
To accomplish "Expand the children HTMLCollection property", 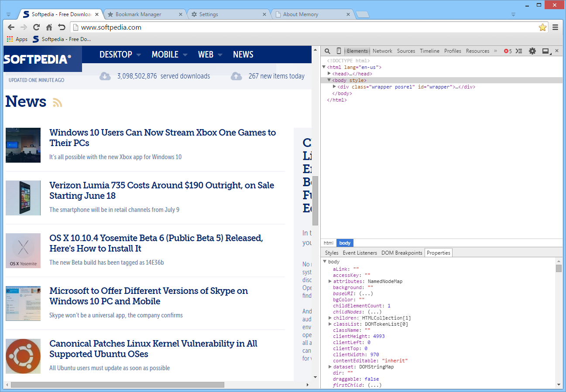I will coord(330,318).
